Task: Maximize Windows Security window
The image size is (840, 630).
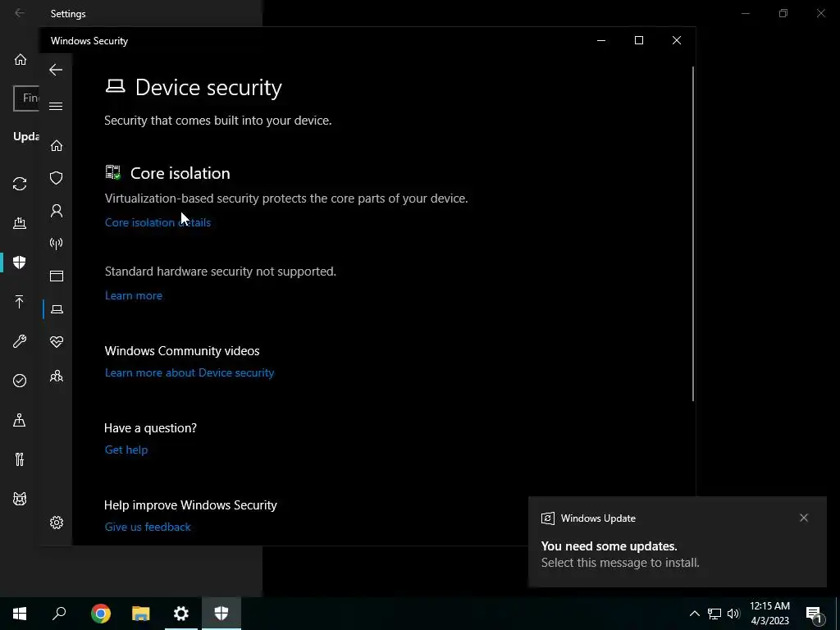Action: click(638, 41)
